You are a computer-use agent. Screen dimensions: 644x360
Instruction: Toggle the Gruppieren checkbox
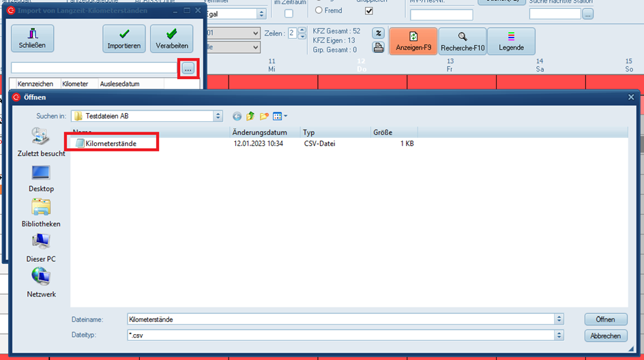point(369,11)
